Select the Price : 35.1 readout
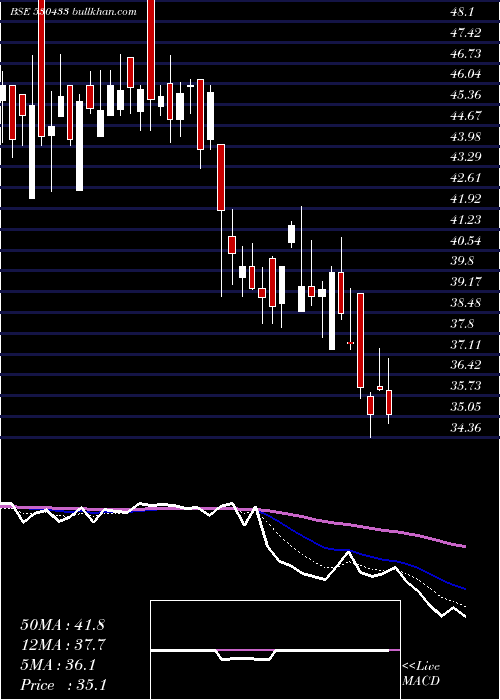The width and height of the screenshot is (500, 700). point(63,685)
